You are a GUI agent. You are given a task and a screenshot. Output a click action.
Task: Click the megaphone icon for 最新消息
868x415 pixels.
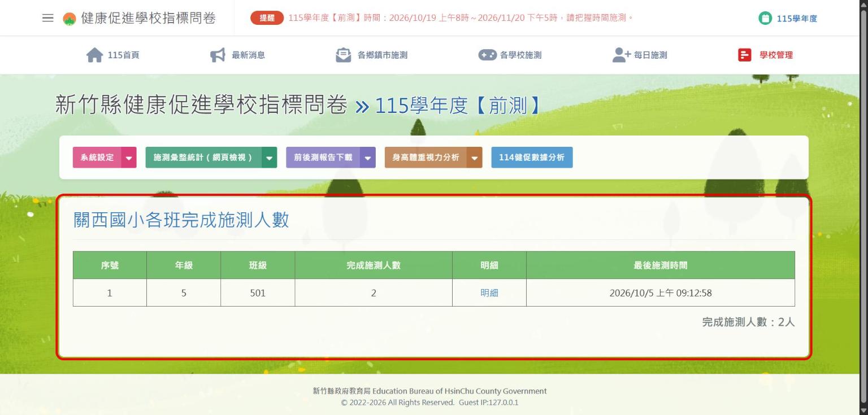coord(218,55)
